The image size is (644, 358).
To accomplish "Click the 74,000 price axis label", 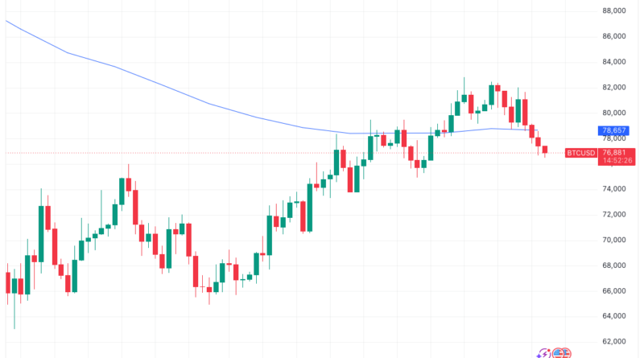I will (614, 189).
